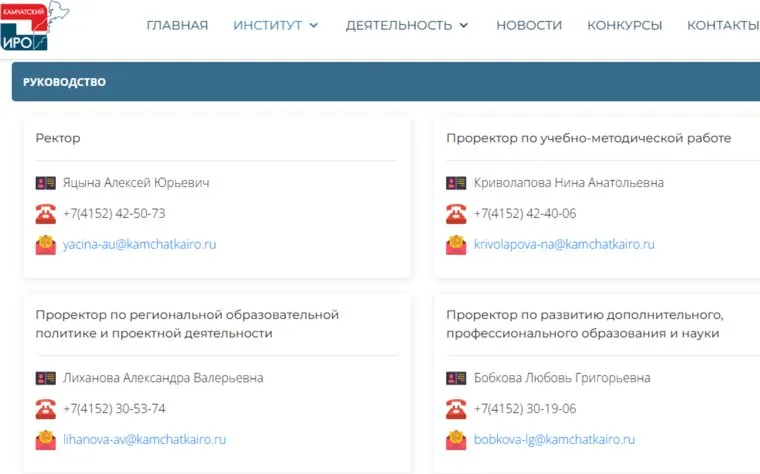Expand the ИНСТИТУТ dropdown menu
This screenshot has height=474, width=760.
(276, 25)
